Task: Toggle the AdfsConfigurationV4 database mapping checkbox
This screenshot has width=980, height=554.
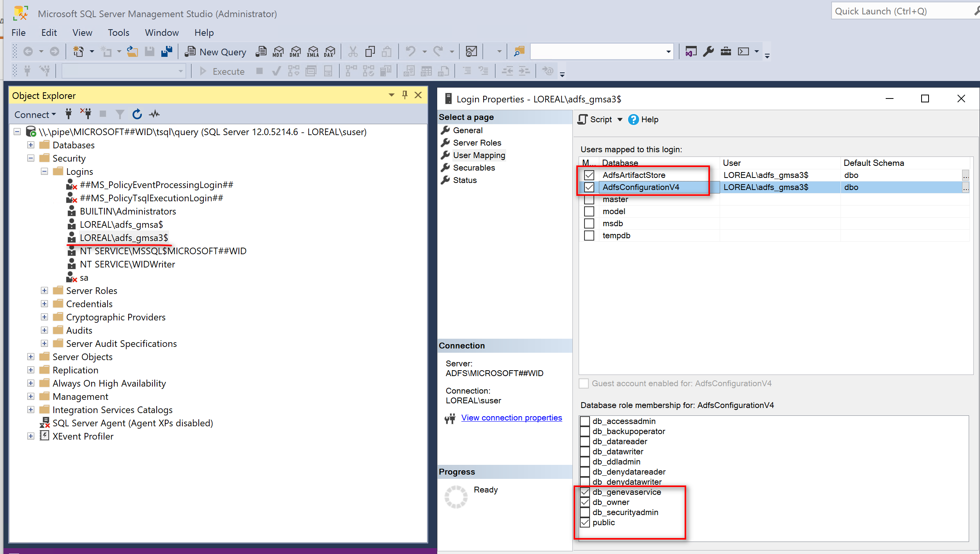Action: [x=589, y=187]
